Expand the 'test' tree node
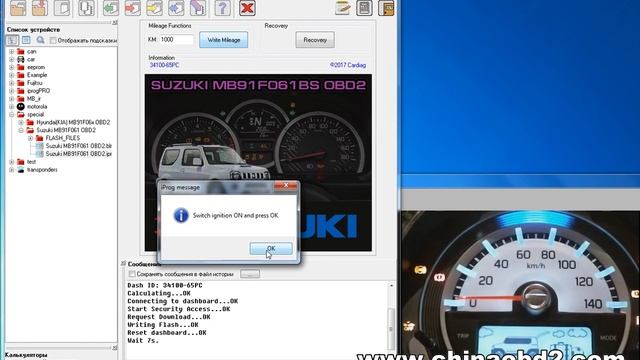640x360 pixels. pyautogui.click(x=11, y=162)
